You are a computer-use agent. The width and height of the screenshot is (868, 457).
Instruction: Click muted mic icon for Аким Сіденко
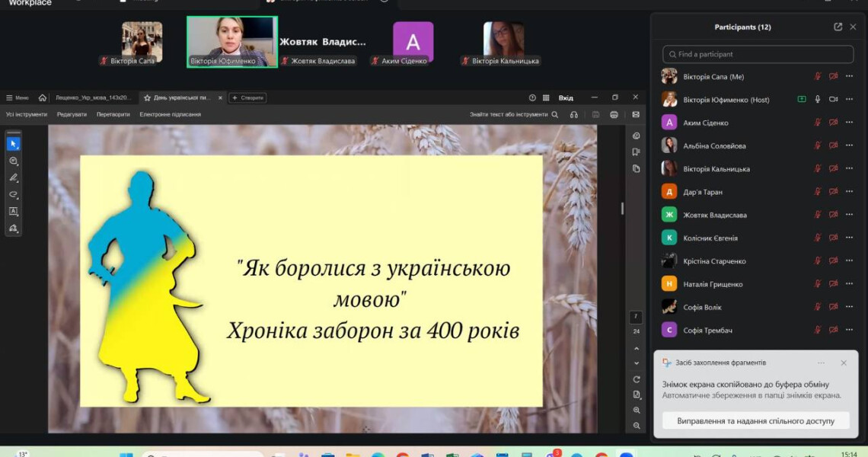pyautogui.click(x=818, y=123)
